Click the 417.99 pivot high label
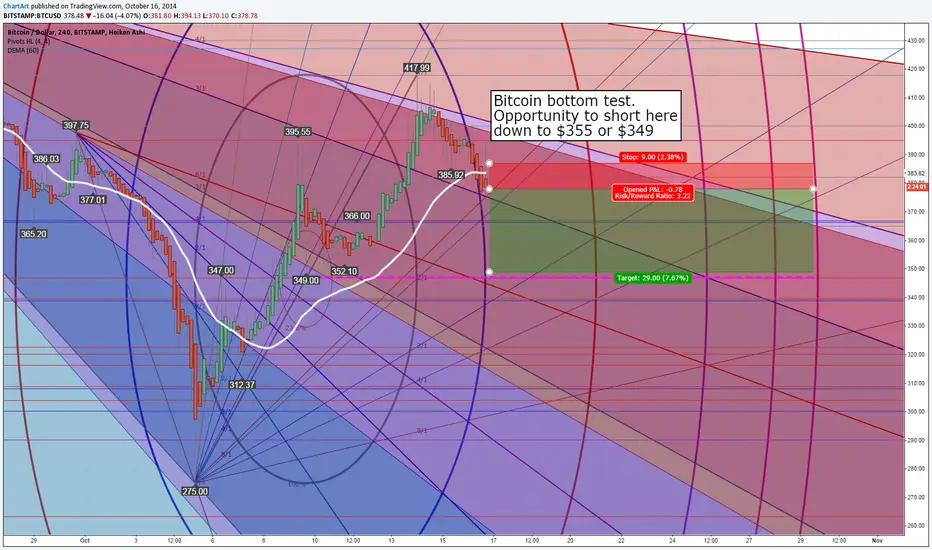 (417, 68)
